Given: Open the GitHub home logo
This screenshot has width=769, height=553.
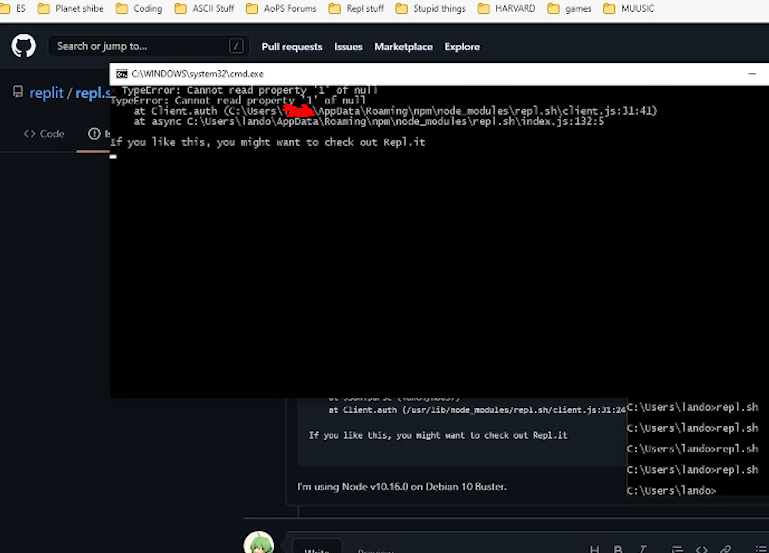Looking at the screenshot, I should 24,46.
